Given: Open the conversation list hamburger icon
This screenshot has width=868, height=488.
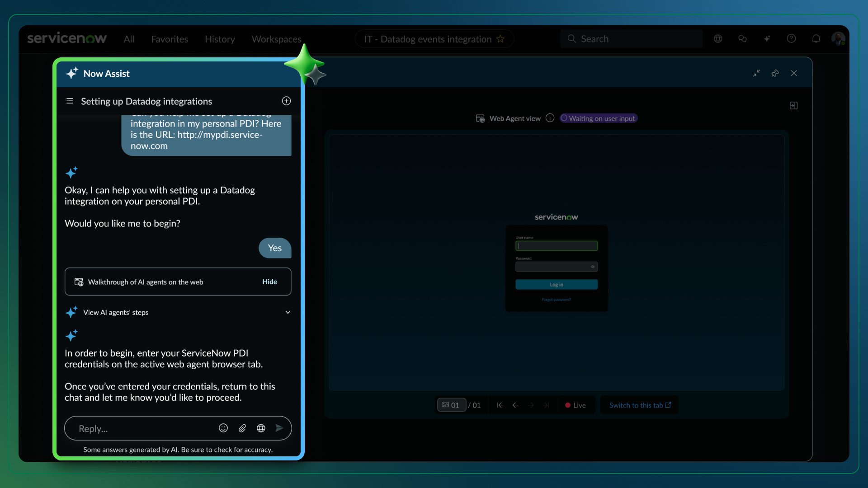Looking at the screenshot, I should pyautogui.click(x=69, y=101).
